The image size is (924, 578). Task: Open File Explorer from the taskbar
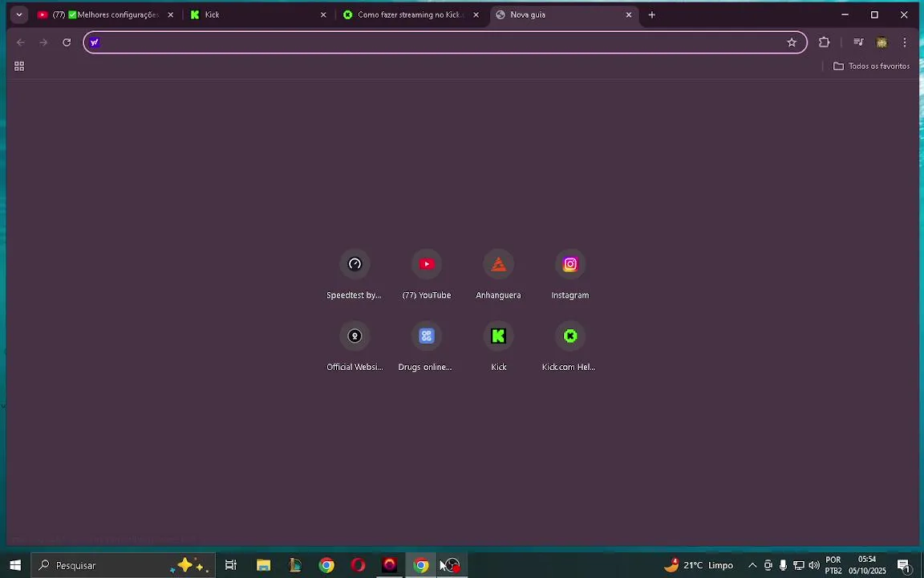click(263, 566)
